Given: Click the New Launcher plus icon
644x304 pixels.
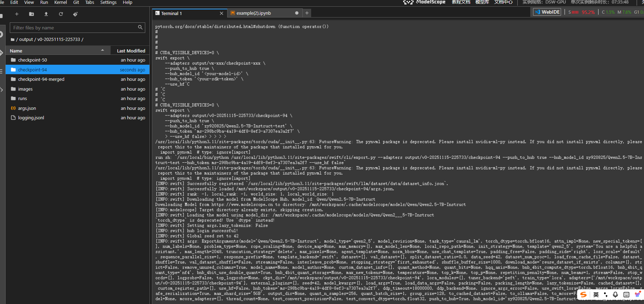Looking at the screenshot, I should [x=16, y=14].
